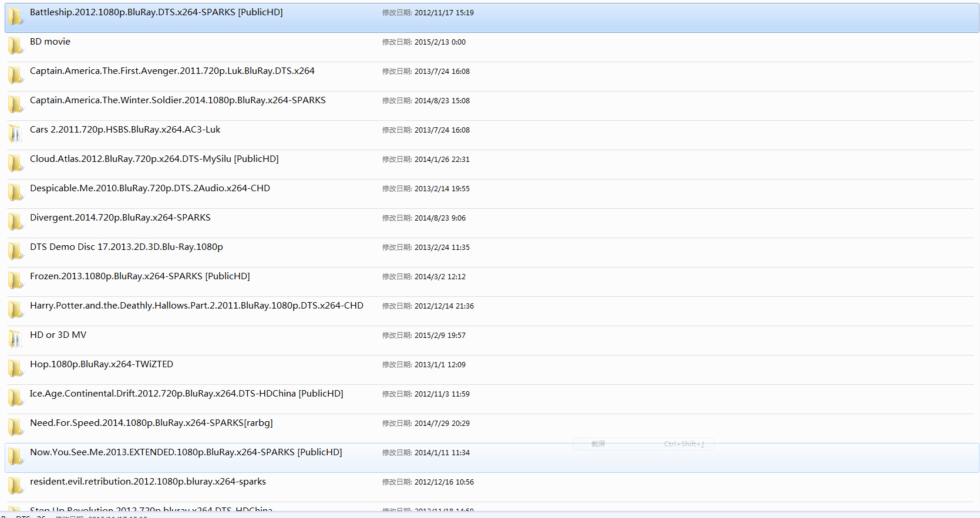Screen dimensions: 980x518
Task: Select name 'Need.For.Speed.2014.1080p.BluRay.x264-SPARKS[rarbg]'
Action: 151,423
